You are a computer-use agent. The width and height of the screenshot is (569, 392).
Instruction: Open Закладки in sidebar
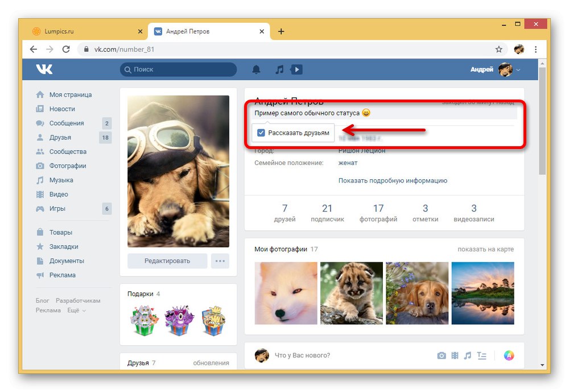pos(65,246)
